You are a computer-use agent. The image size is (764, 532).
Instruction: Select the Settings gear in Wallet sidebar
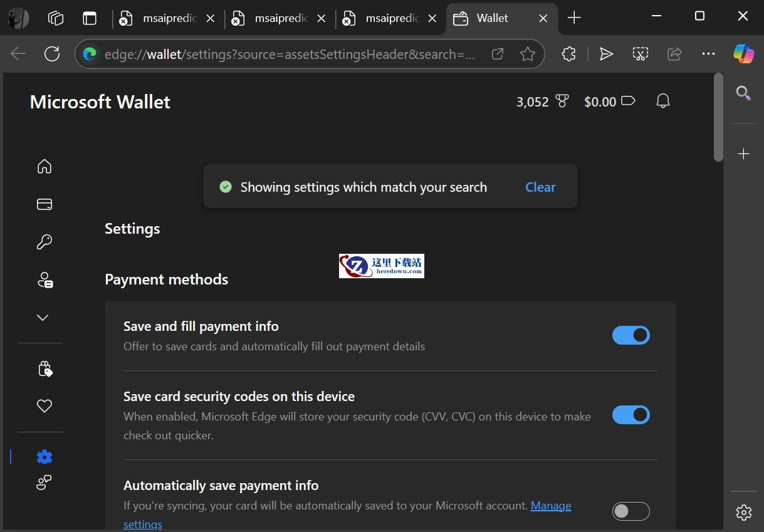[x=44, y=457]
